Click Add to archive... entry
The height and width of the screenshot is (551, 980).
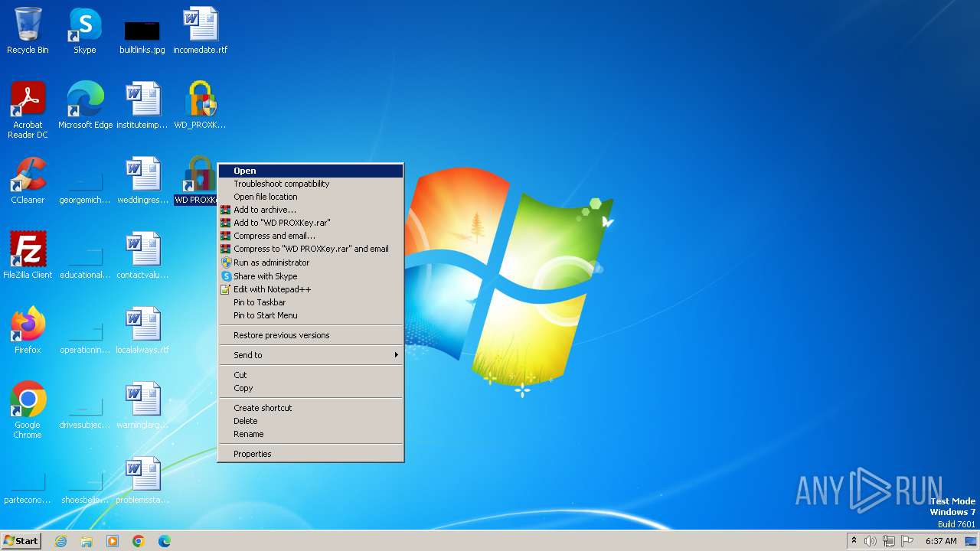[x=311, y=210]
